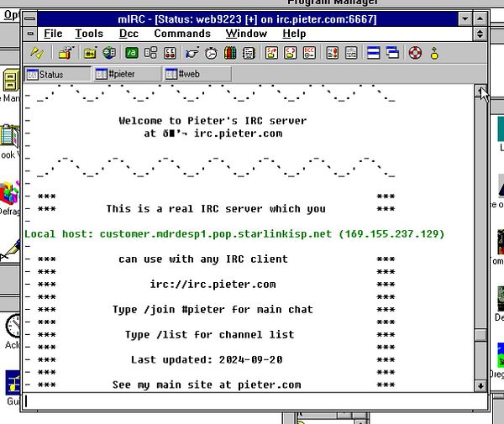Click 'Welcome to Pieter's IRC server' text

point(213,121)
